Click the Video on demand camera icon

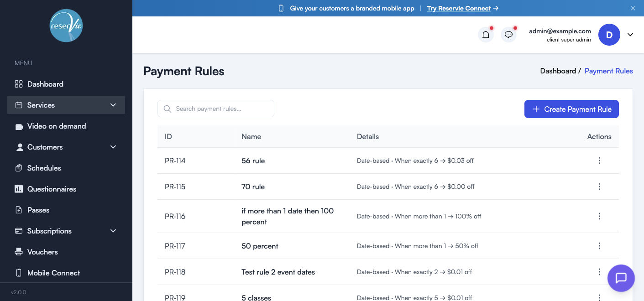click(x=19, y=126)
